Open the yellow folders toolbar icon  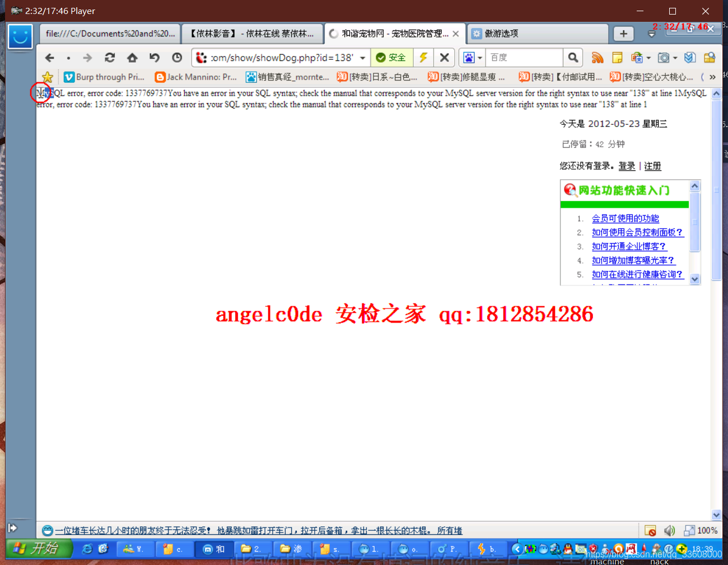pos(710,58)
